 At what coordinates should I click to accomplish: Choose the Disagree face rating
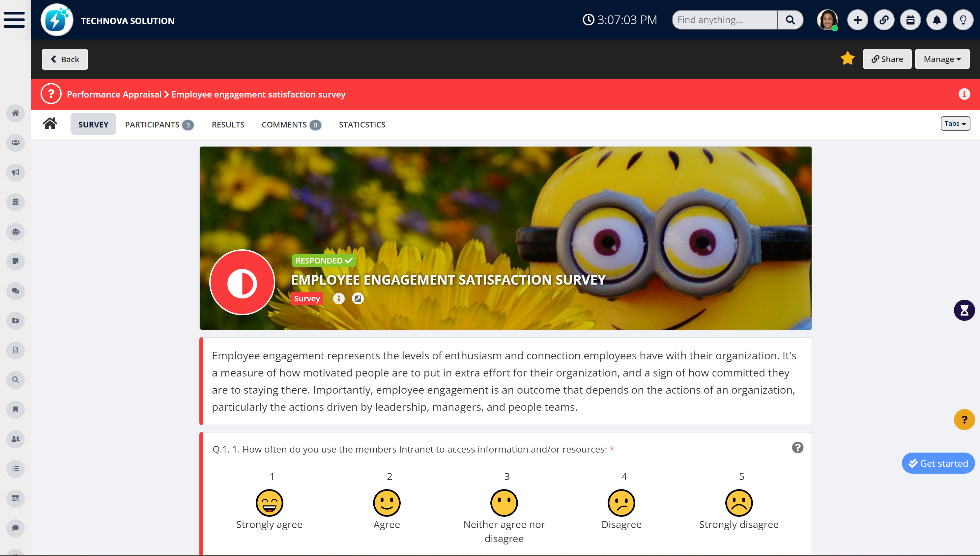coord(621,503)
